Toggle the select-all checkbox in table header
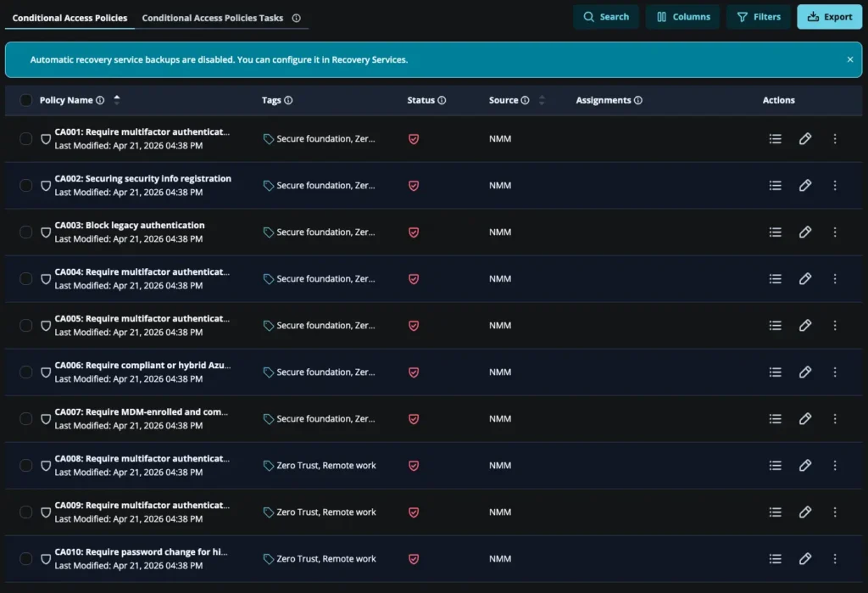868x593 pixels. point(25,100)
